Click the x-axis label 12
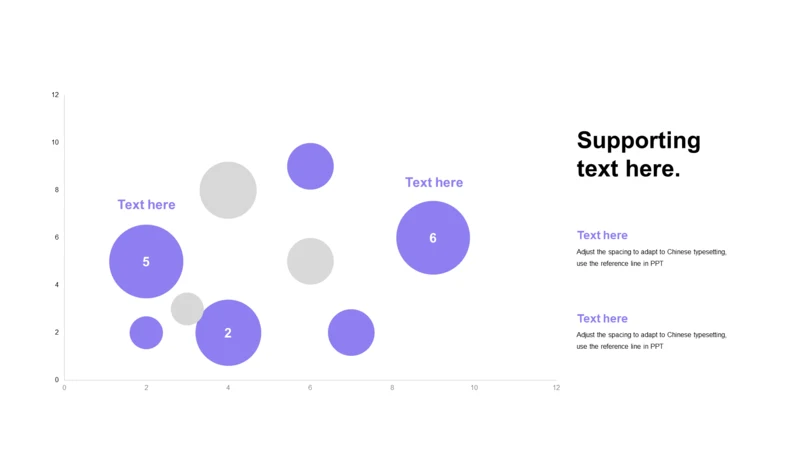This screenshot has width=800, height=450. 556,388
